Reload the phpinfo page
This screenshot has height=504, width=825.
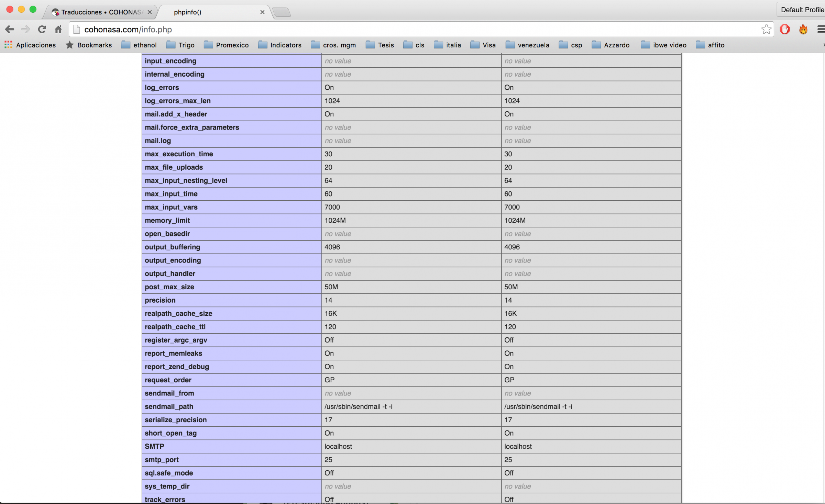[x=42, y=30]
